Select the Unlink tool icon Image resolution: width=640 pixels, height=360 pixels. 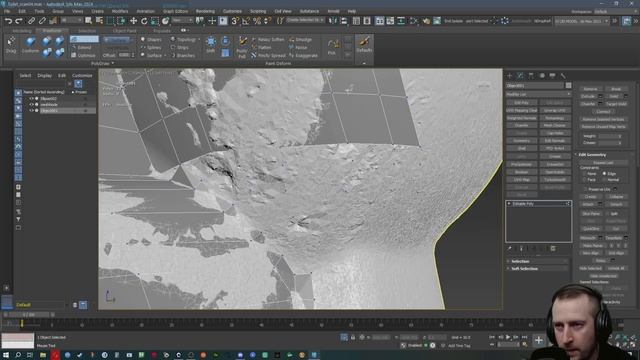tap(42, 21)
